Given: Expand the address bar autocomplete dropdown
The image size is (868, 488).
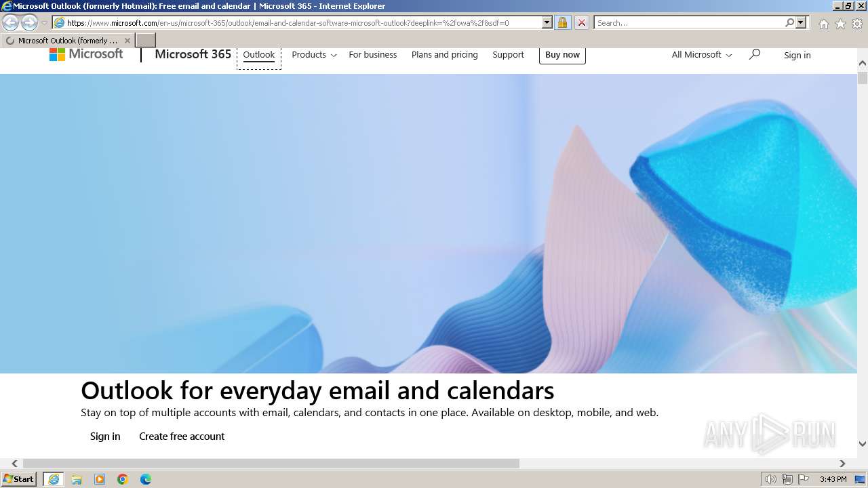Looking at the screenshot, I should pyautogui.click(x=547, y=22).
